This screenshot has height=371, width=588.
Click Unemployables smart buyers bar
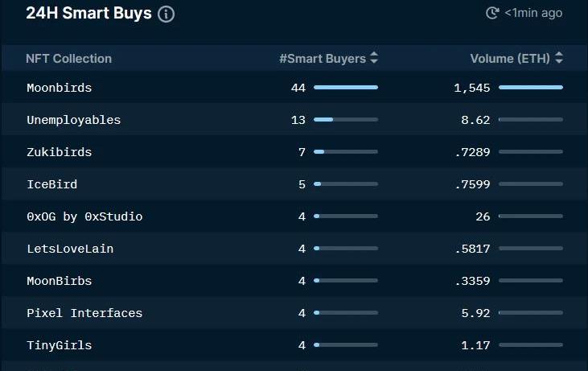click(346, 120)
